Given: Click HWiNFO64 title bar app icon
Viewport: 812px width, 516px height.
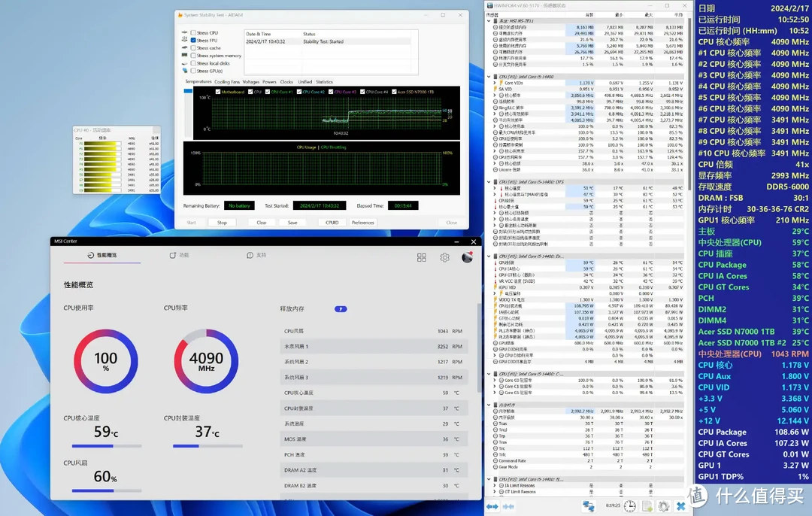Looking at the screenshot, I should pos(490,6).
